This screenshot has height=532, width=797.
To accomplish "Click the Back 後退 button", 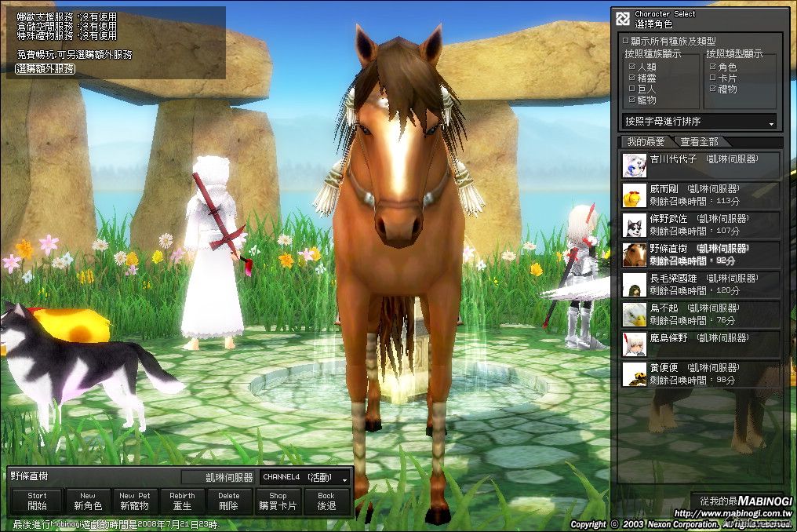I will (x=326, y=501).
